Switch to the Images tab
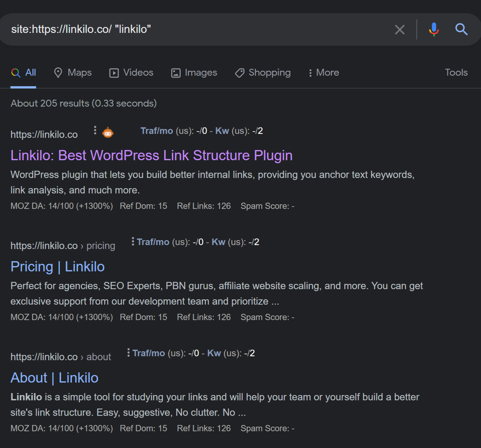Image resolution: width=481 pixels, height=448 pixels. pyautogui.click(x=194, y=73)
